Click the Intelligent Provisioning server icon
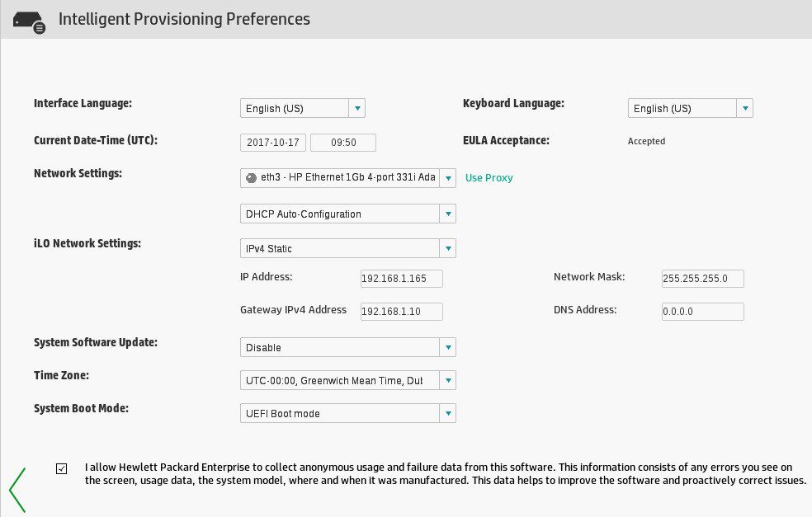The height and width of the screenshot is (517, 812). (29, 23)
